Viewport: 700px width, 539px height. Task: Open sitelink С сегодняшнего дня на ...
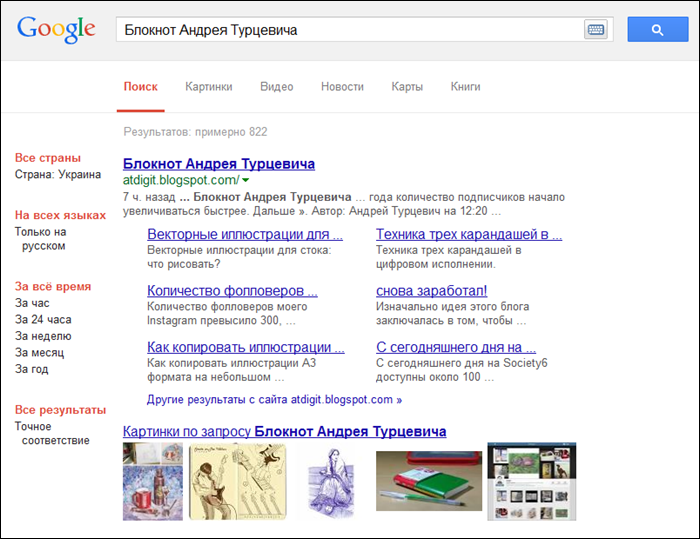(x=456, y=347)
